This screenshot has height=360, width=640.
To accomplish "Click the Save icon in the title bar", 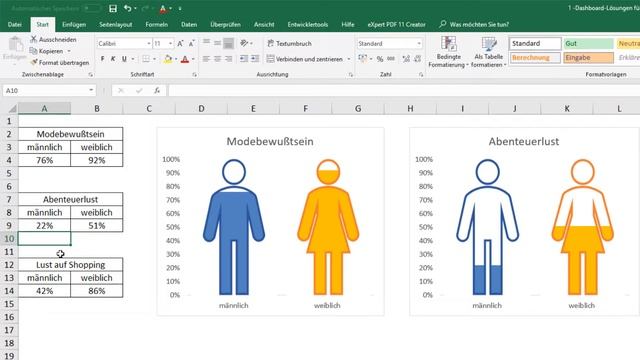I will point(113,8).
